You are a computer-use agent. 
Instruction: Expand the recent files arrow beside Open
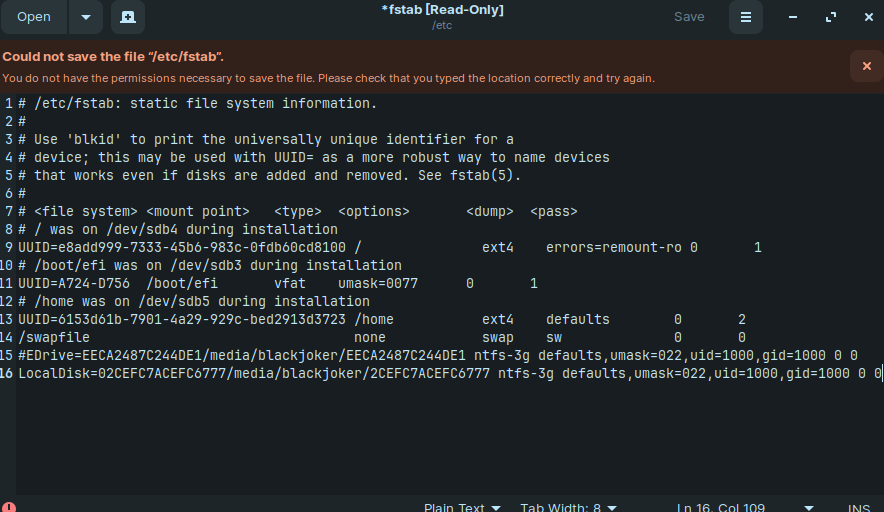[86, 17]
